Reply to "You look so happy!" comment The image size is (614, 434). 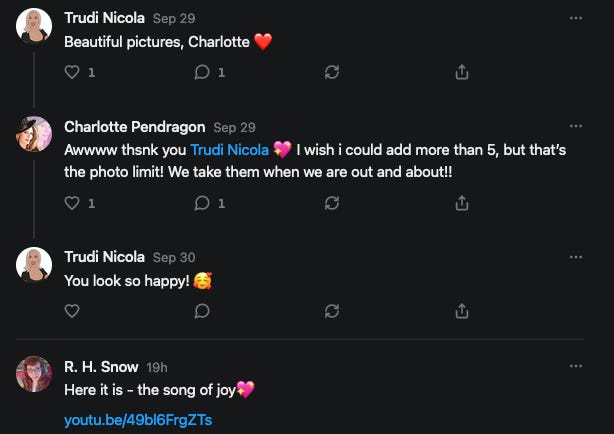[x=202, y=311]
